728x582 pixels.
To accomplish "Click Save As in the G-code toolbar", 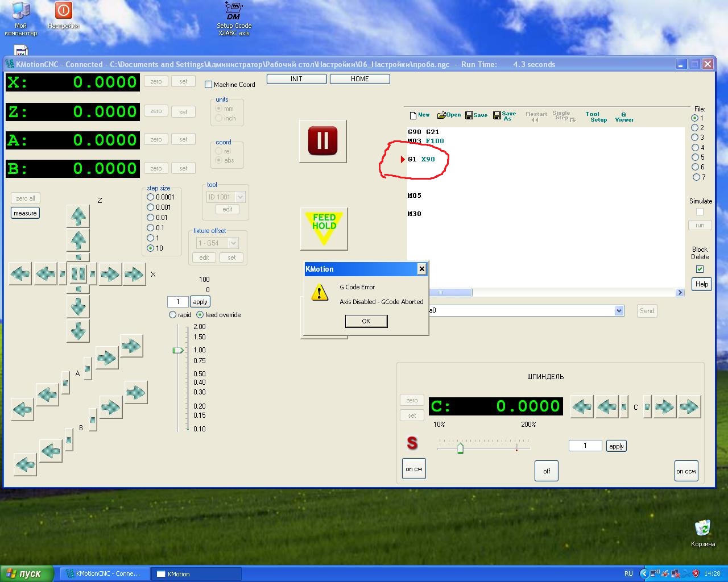I will coord(504,116).
